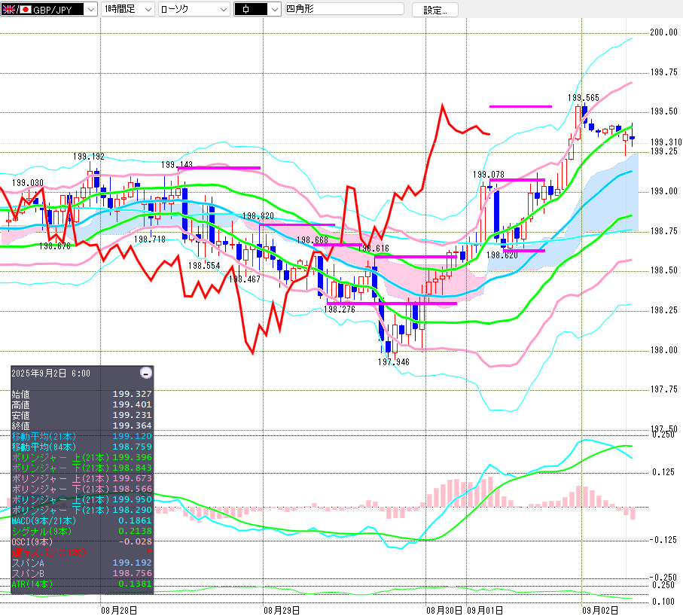Click the 198.554 price label
Viewport: 683px width, 616px height.
(204, 266)
